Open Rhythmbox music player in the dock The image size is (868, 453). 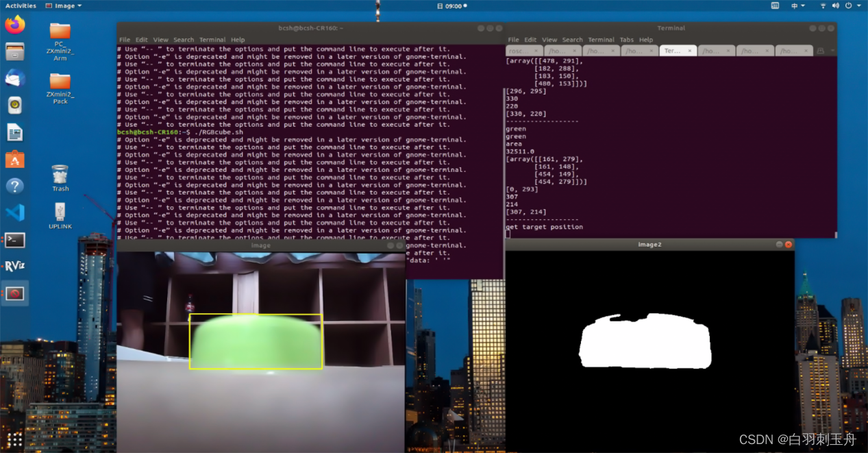click(14, 105)
